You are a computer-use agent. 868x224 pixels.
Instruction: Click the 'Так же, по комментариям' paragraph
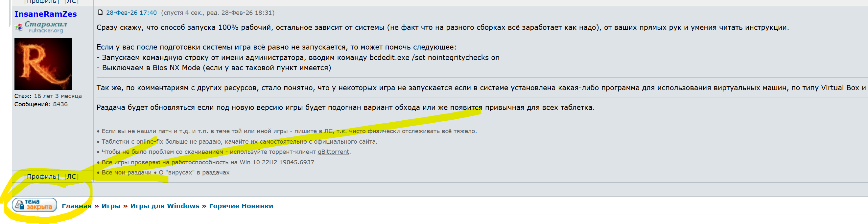(482, 88)
